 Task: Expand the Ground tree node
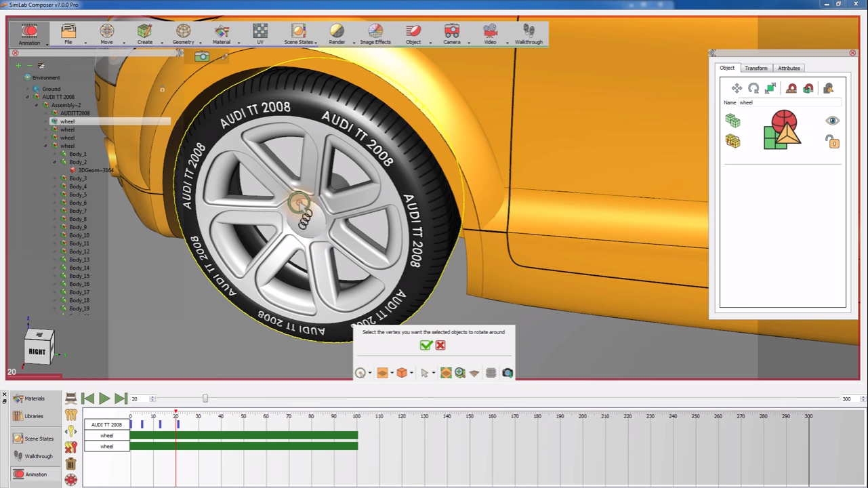(28, 89)
